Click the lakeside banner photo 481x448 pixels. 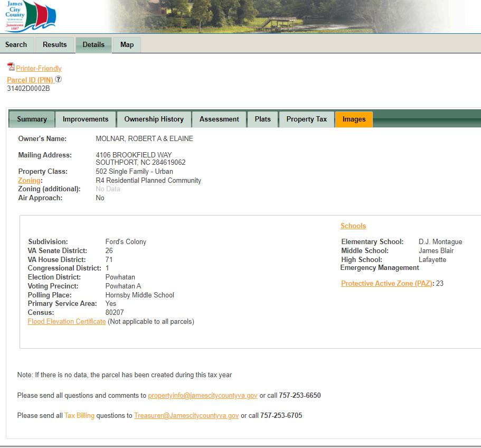[288, 16]
